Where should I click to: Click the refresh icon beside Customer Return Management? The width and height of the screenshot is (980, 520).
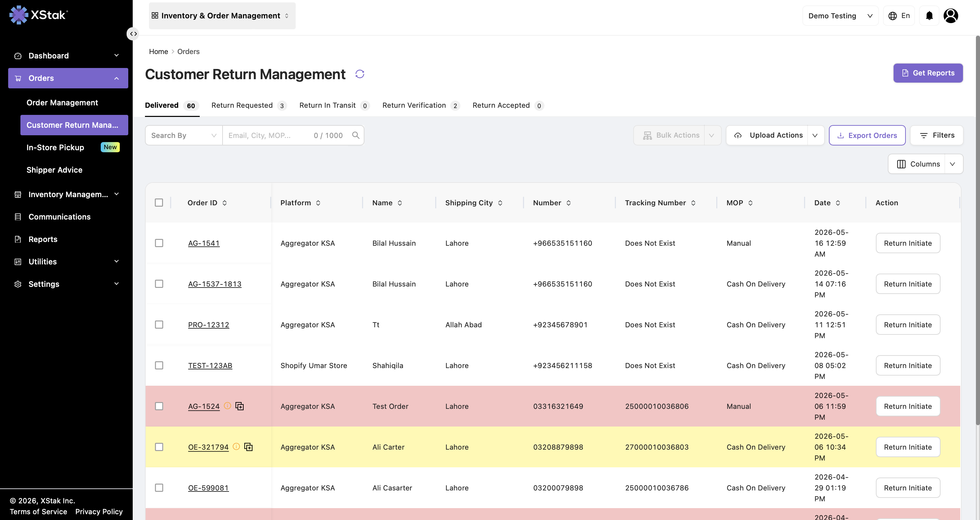coord(360,74)
